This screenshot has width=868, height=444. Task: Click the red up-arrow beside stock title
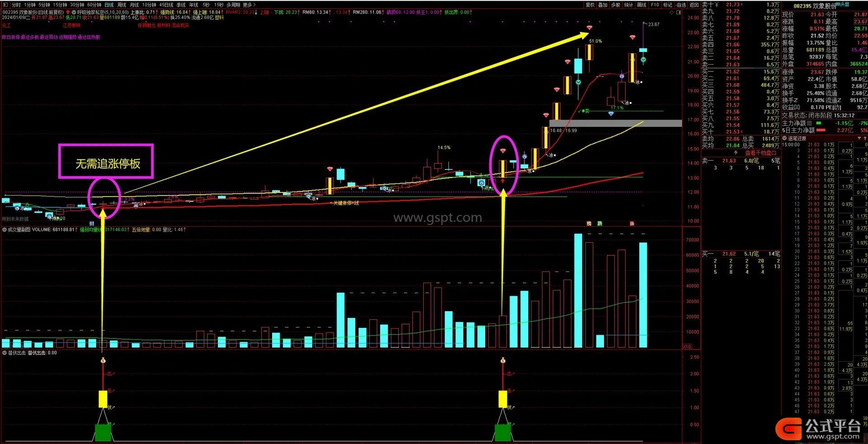tap(68, 12)
